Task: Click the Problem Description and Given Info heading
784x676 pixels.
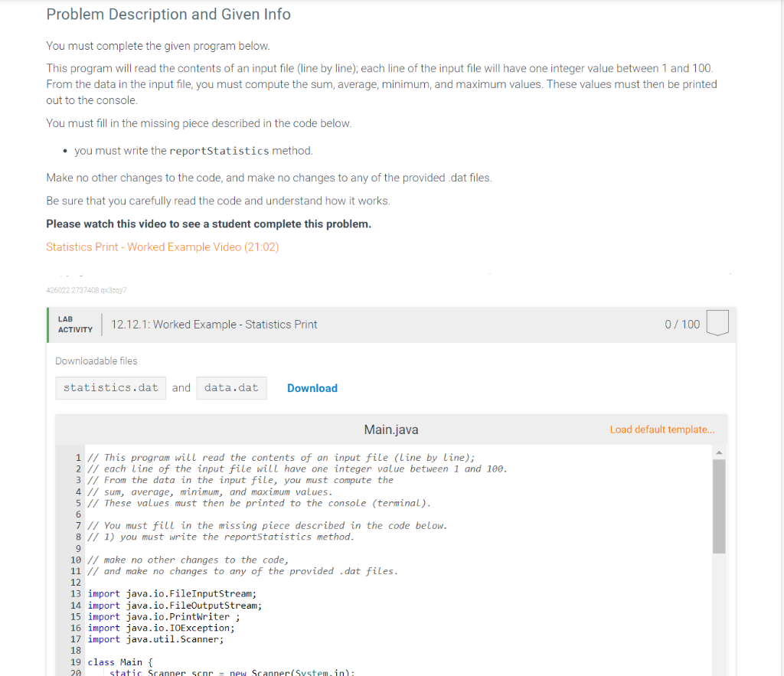Action: [168, 15]
